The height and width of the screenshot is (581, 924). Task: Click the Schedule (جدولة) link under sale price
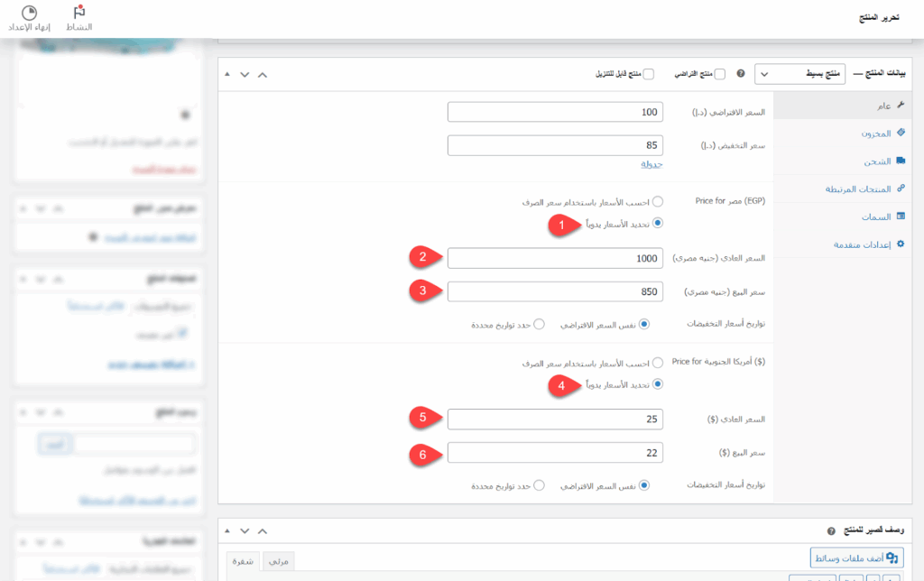coord(651,164)
